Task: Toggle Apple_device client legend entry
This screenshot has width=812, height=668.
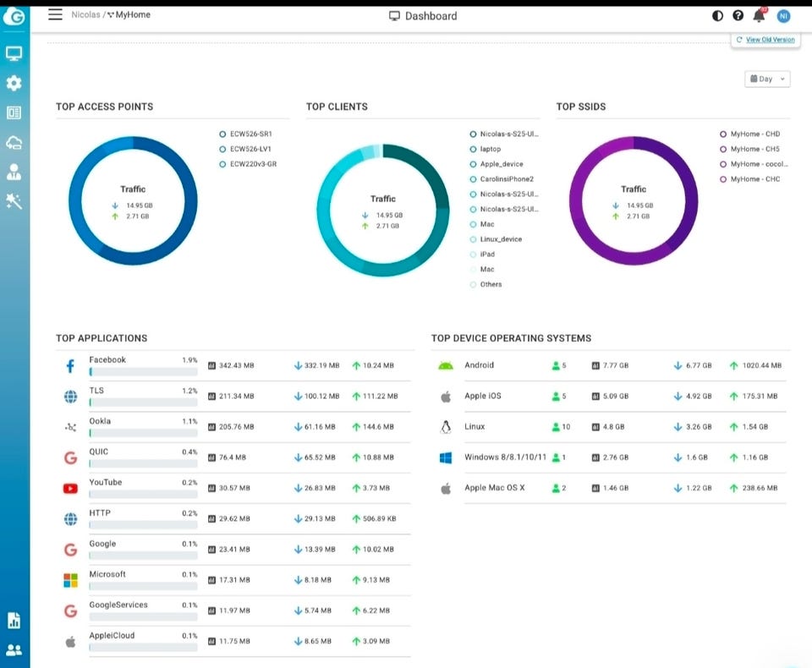Action: point(497,164)
